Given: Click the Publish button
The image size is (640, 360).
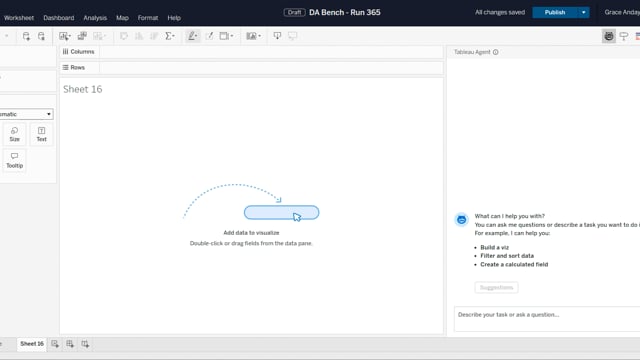Looking at the screenshot, I should click(555, 13).
